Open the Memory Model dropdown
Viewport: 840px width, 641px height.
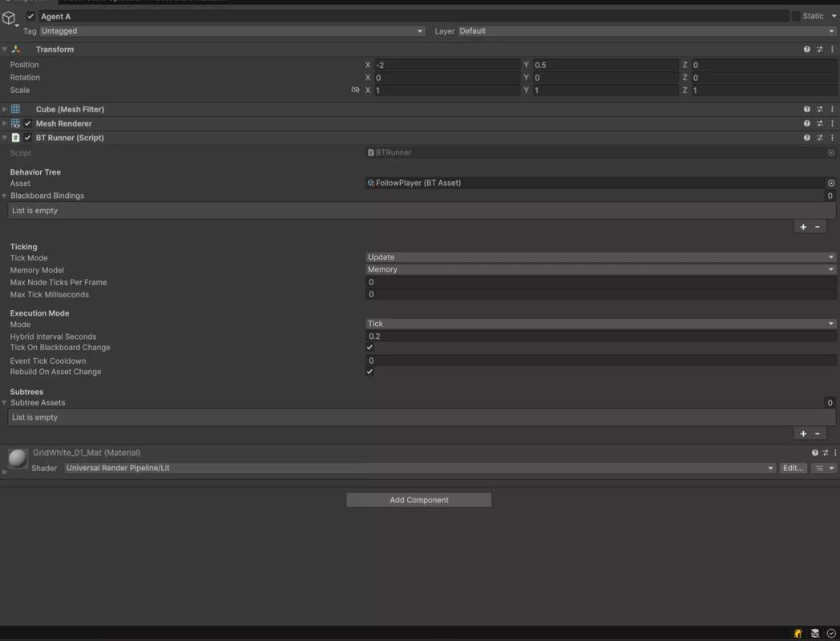(600, 270)
